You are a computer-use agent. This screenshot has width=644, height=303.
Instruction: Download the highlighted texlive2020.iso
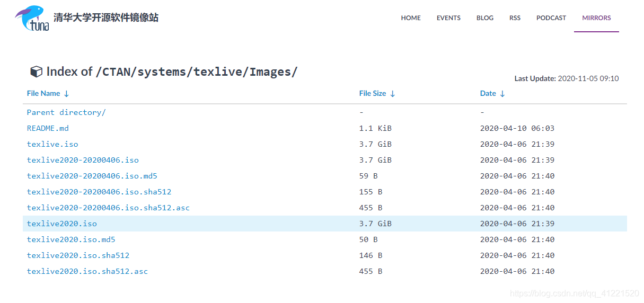[62, 224]
